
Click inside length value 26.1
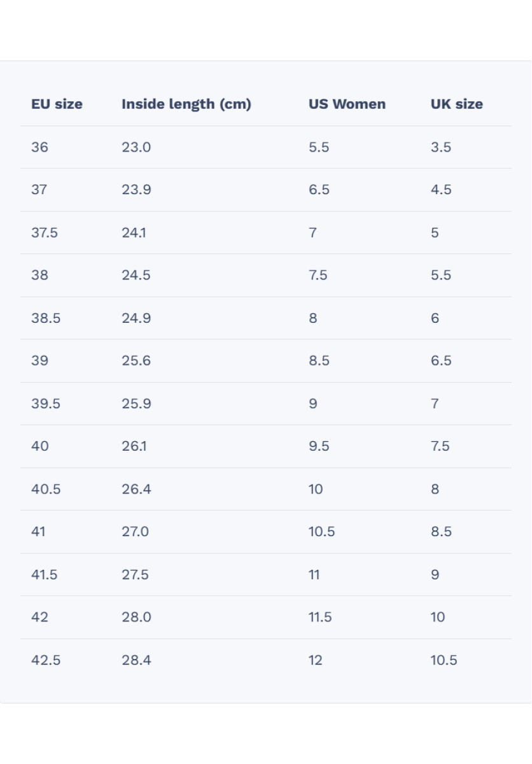click(134, 446)
